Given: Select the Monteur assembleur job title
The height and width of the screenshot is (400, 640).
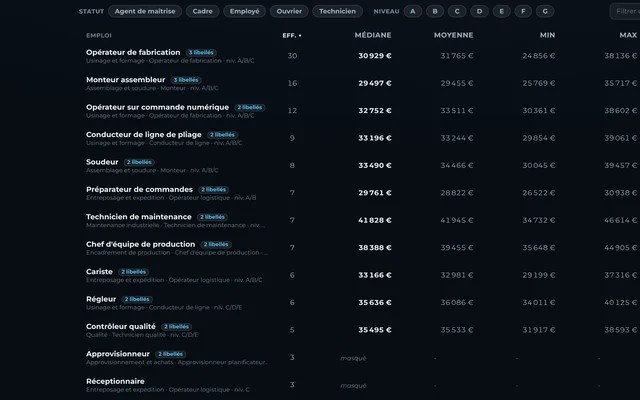Looking at the screenshot, I should tap(126, 80).
